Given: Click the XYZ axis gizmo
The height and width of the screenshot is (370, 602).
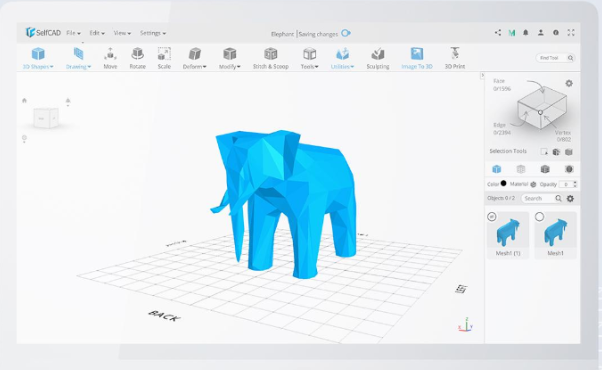Looking at the screenshot, I should (x=466, y=325).
